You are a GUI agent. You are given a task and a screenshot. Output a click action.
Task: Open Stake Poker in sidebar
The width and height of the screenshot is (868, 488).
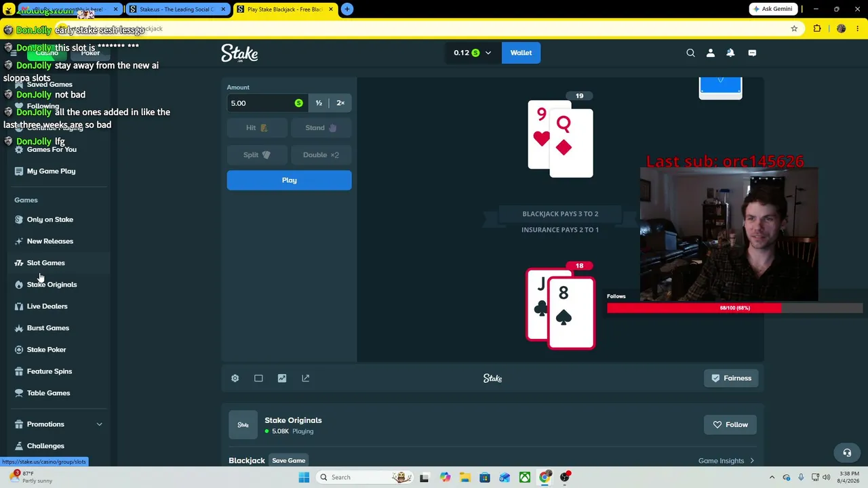(46, 350)
